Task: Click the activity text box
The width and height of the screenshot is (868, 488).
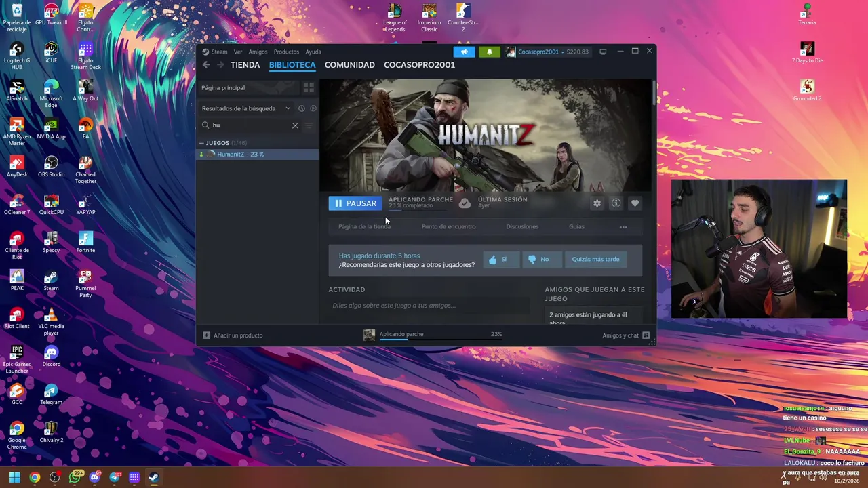Action: coord(429,306)
